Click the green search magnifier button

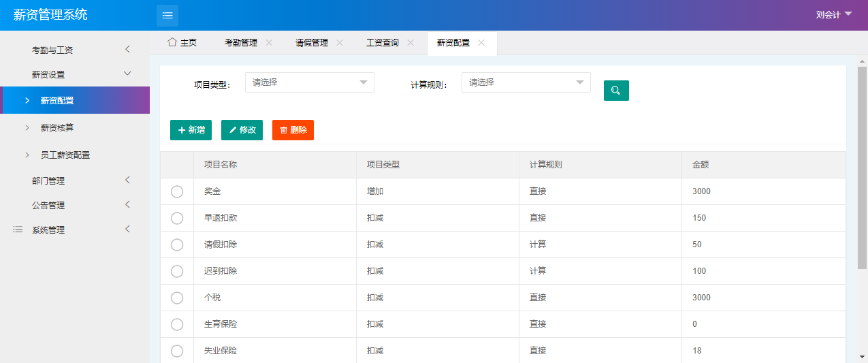point(616,91)
